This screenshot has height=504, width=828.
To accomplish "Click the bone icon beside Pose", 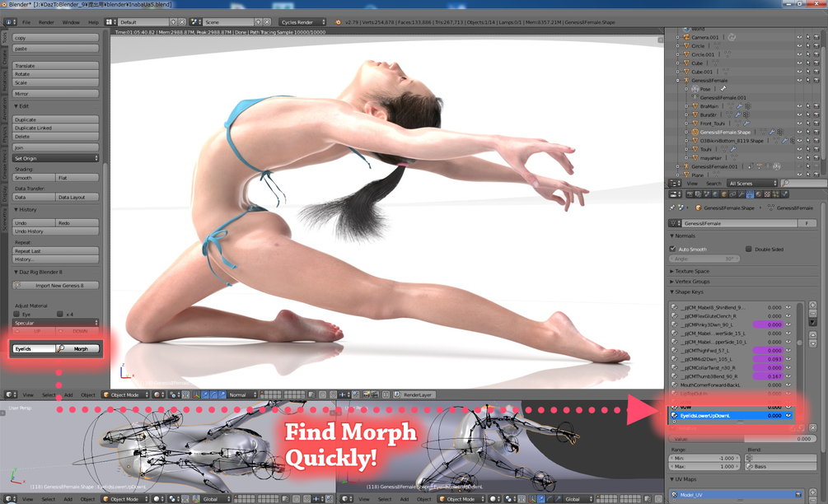I will (723, 89).
